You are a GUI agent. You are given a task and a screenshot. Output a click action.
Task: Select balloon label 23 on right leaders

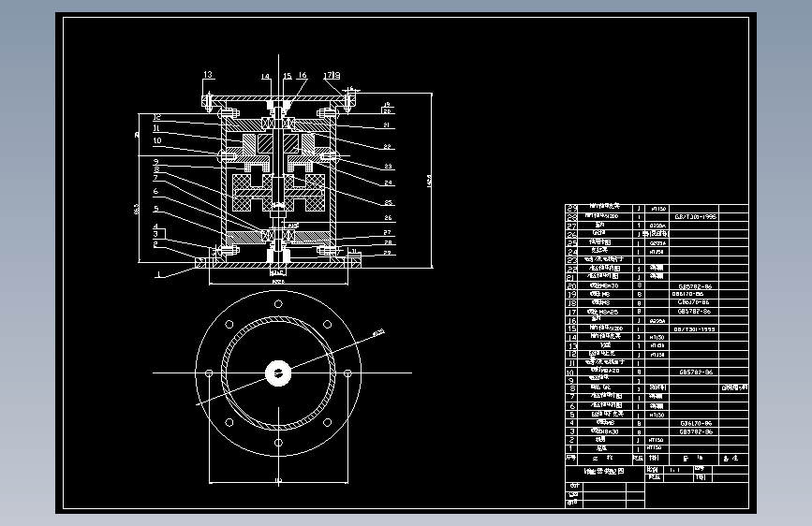(x=388, y=167)
